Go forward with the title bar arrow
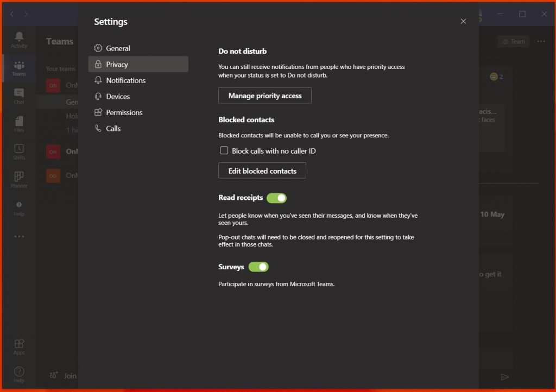 (x=26, y=14)
